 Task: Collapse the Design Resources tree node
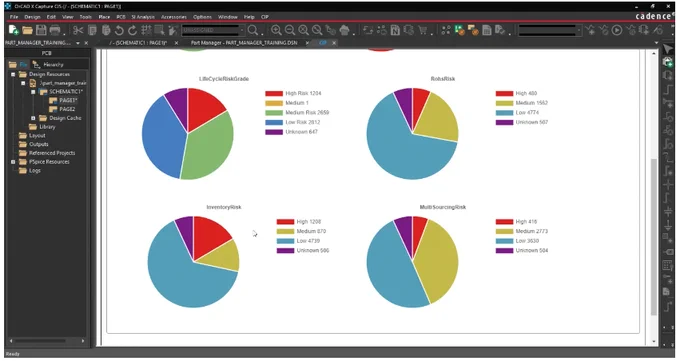(13, 74)
